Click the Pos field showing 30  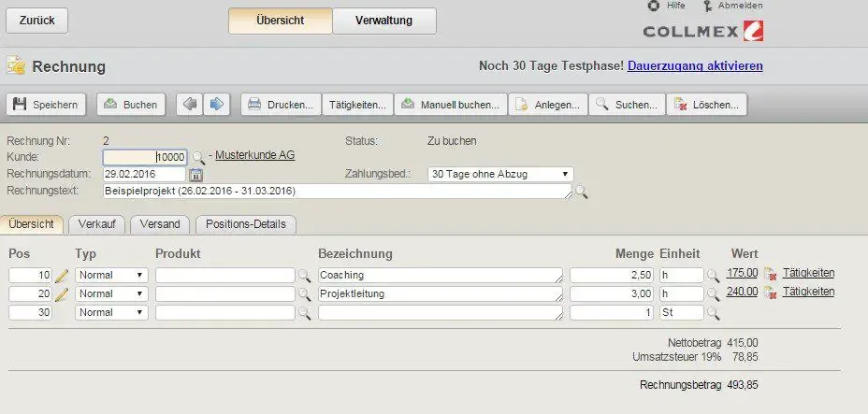tap(31, 313)
